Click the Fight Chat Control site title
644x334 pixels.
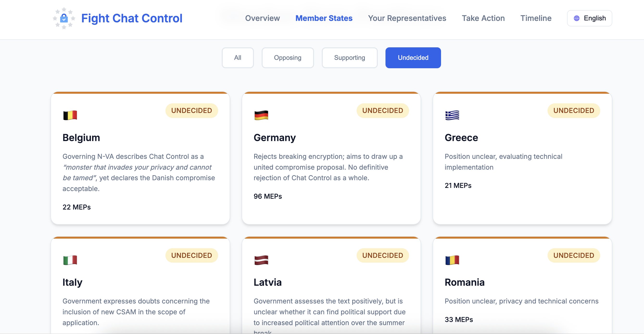[x=132, y=18]
